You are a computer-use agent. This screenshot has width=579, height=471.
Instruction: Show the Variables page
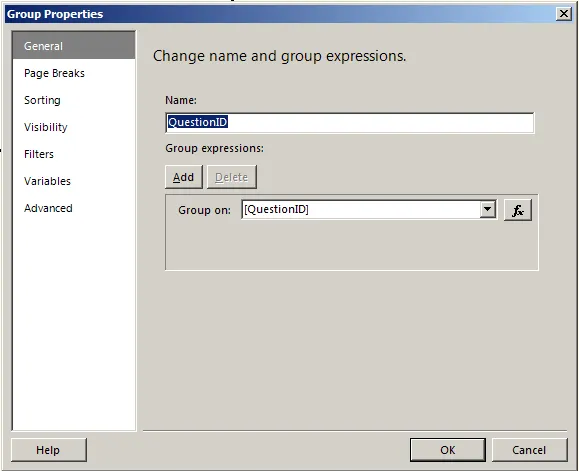pyautogui.click(x=74, y=181)
